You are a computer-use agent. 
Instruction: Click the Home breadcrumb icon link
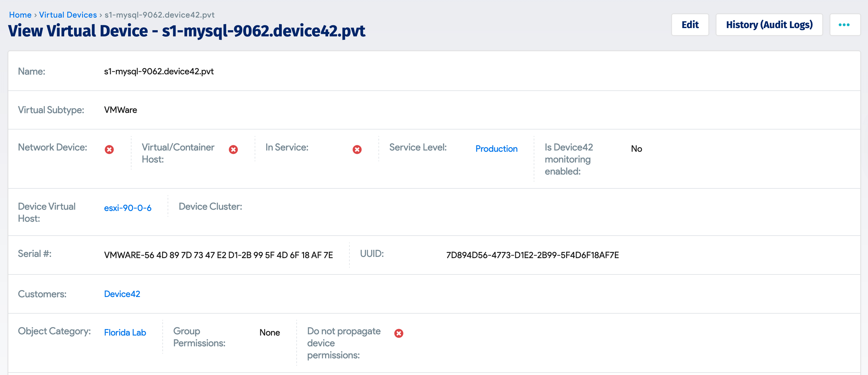tap(20, 14)
